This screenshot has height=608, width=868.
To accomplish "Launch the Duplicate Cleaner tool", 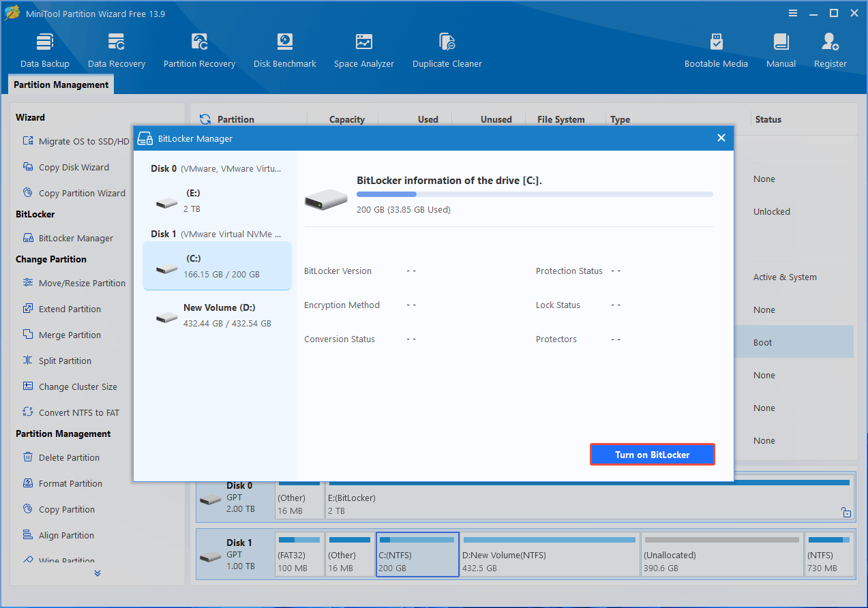I will (x=447, y=50).
